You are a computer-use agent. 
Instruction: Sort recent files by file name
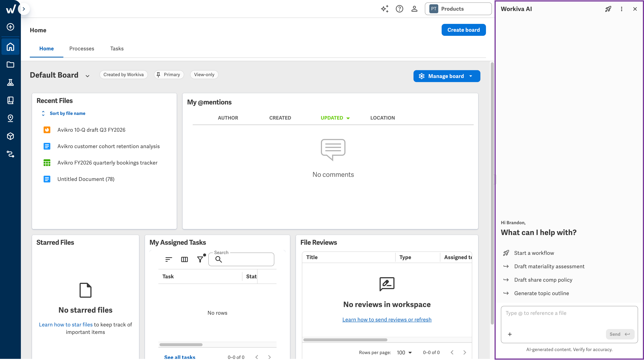pyautogui.click(x=64, y=113)
